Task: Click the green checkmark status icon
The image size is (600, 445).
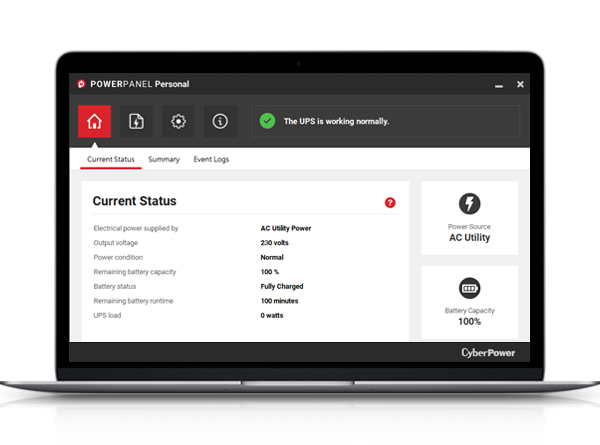Action: [x=267, y=121]
